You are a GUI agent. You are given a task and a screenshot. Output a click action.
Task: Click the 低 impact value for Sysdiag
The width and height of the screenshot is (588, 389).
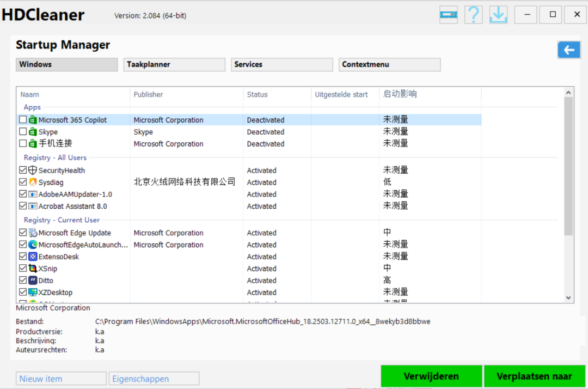click(x=387, y=182)
